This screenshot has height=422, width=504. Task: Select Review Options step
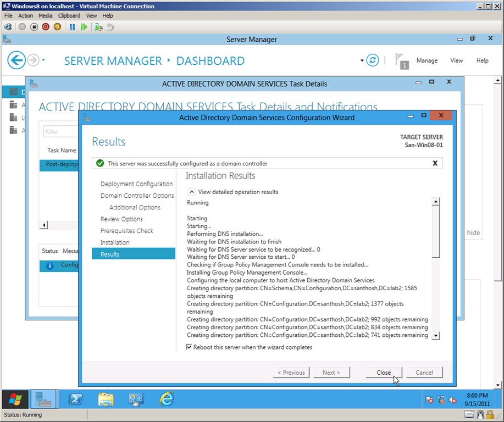121,219
